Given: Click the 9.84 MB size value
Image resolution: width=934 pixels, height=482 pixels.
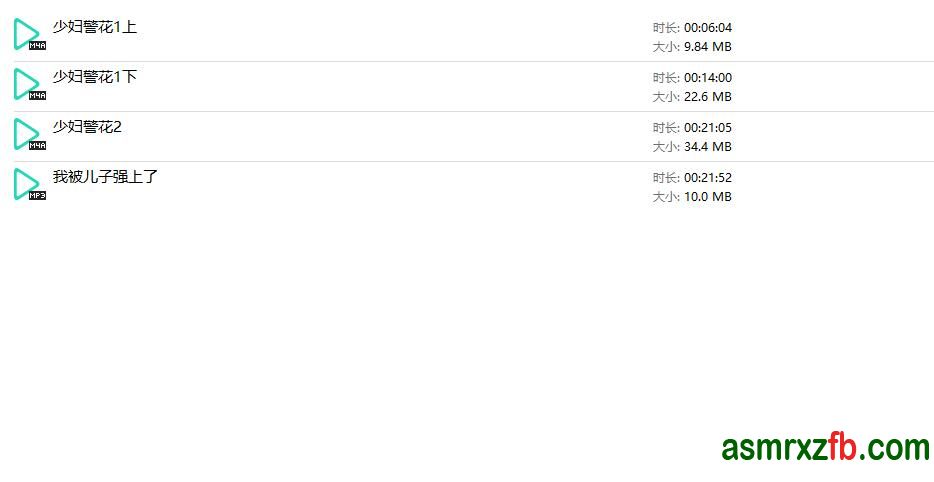Looking at the screenshot, I should click(x=708, y=46).
